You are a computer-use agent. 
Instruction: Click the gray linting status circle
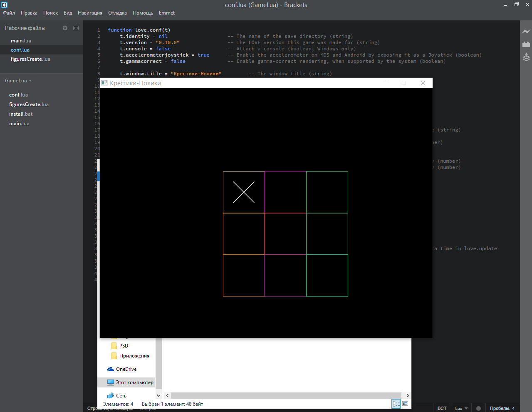pos(478,408)
